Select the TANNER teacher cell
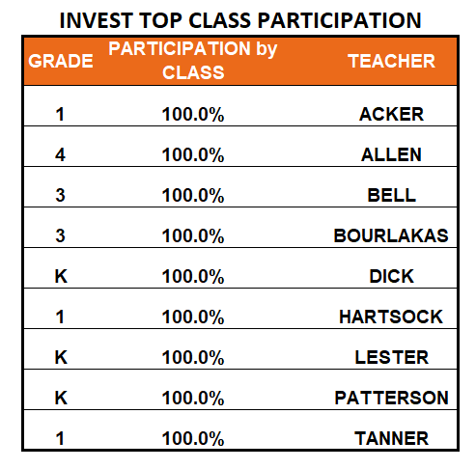 point(391,438)
